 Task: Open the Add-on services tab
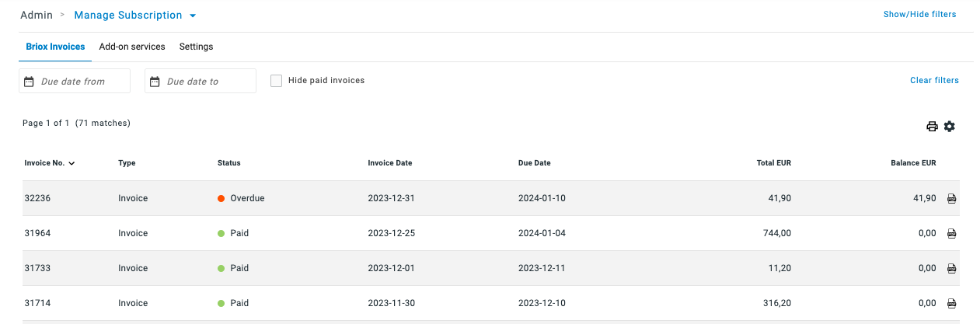tap(132, 47)
